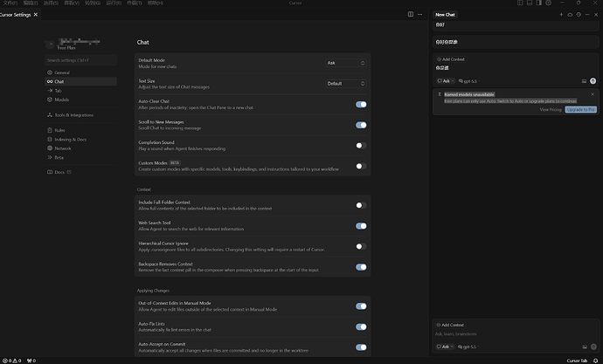Open the 编辑 (Edit) menu
The image size is (603, 364).
pyautogui.click(x=31, y=3)
